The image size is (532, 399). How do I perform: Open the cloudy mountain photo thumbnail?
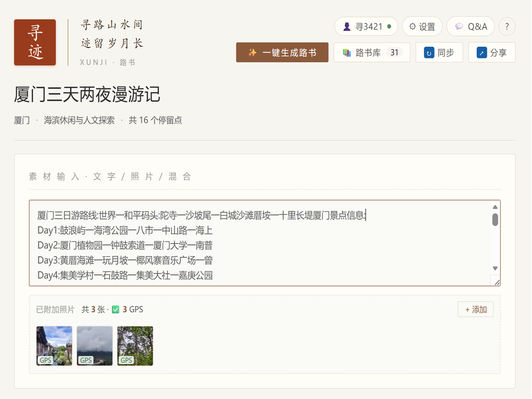point(95,346)
